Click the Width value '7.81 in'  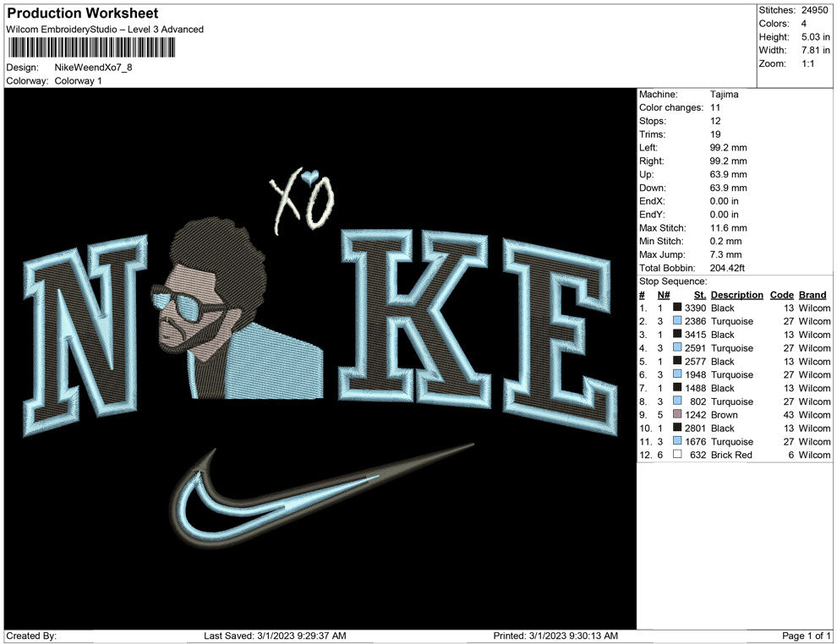[x=815, y=50]
